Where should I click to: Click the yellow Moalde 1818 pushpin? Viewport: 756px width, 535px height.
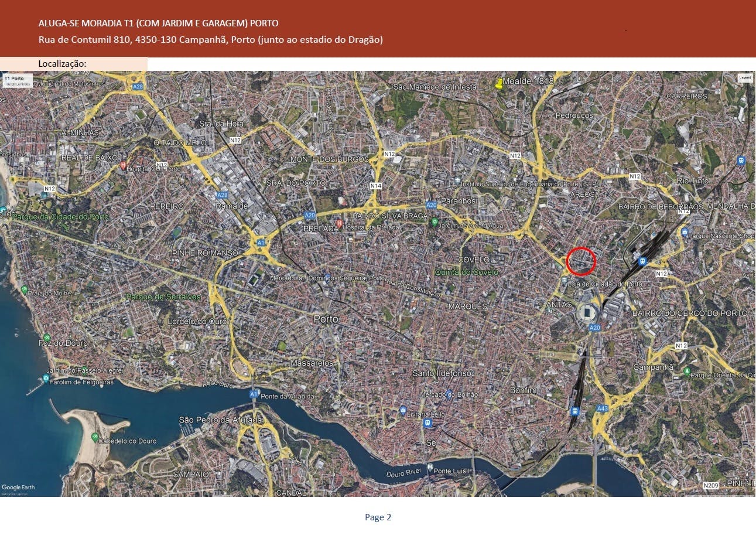(x=499, y=83)
